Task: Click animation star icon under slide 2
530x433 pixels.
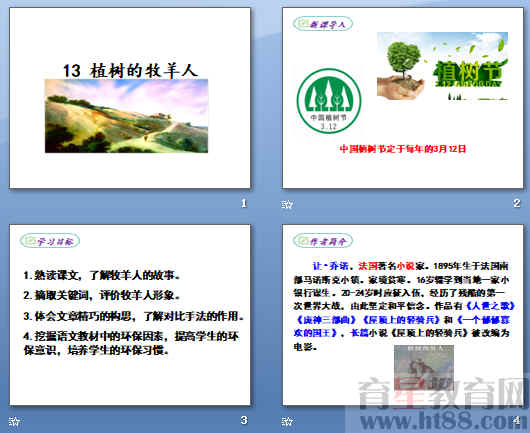Action: [287, 204]
